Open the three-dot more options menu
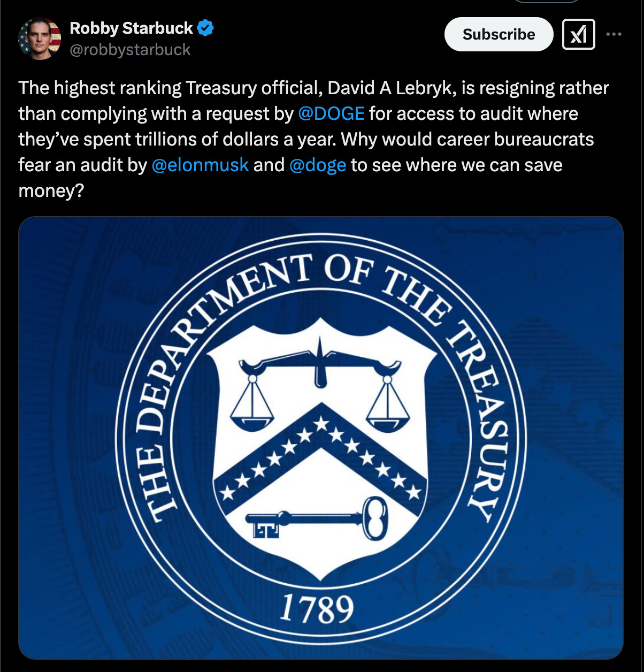 pos(614,34)
